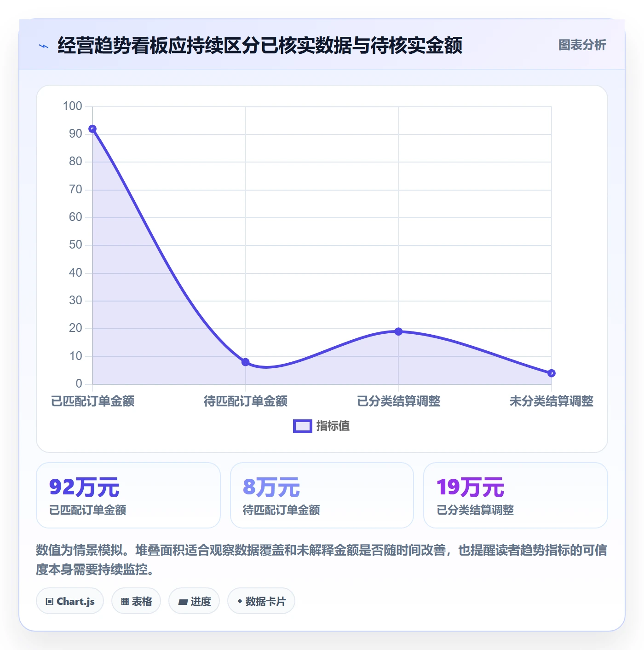Viewport: 644px width, 650px height.
Task: Click the data point at 已分类结算调整
Action: pos(398,331)
